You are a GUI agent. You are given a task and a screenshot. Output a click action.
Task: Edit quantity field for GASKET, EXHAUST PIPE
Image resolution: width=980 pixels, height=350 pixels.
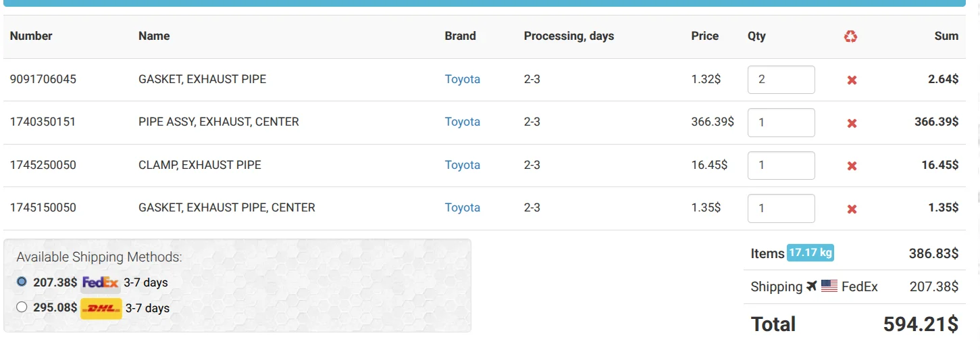click(x=781, y=80)
